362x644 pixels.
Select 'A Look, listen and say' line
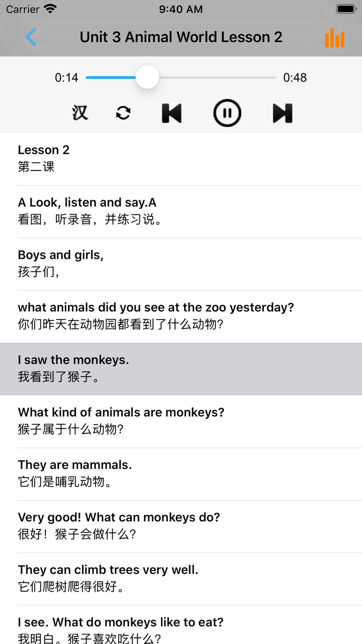point(181,211)
